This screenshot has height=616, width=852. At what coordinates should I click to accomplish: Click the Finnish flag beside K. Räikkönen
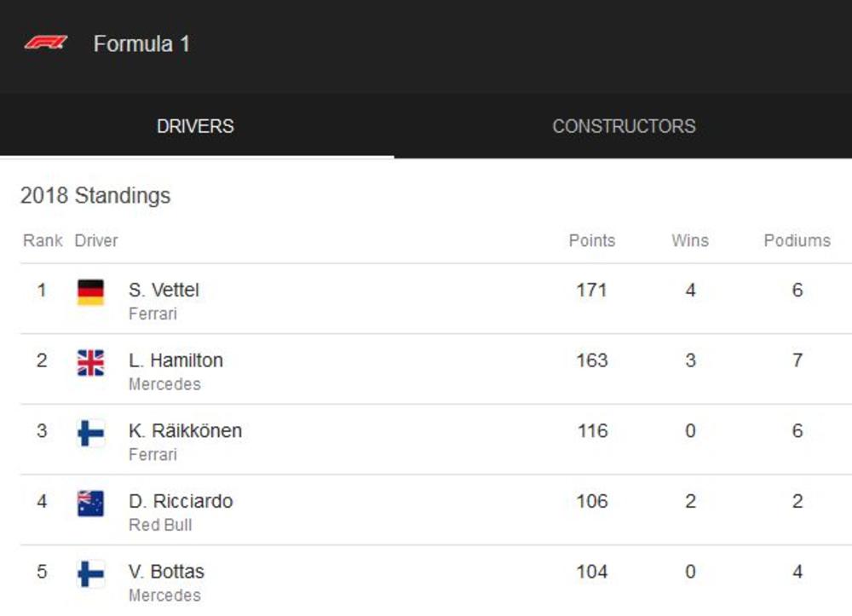90,433
